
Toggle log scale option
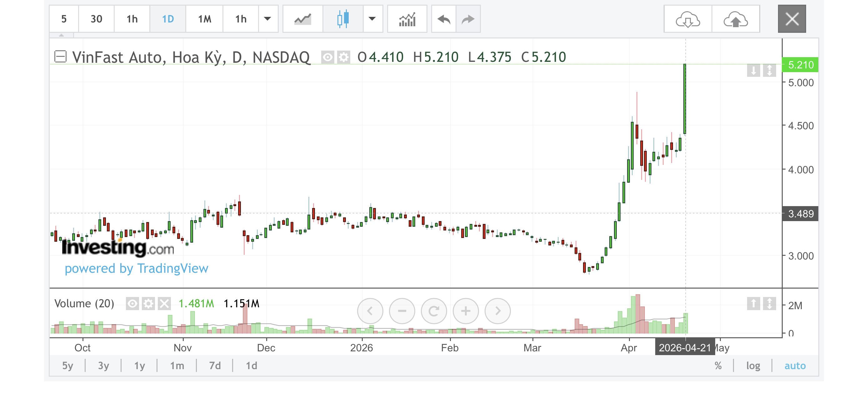(753, 366)
